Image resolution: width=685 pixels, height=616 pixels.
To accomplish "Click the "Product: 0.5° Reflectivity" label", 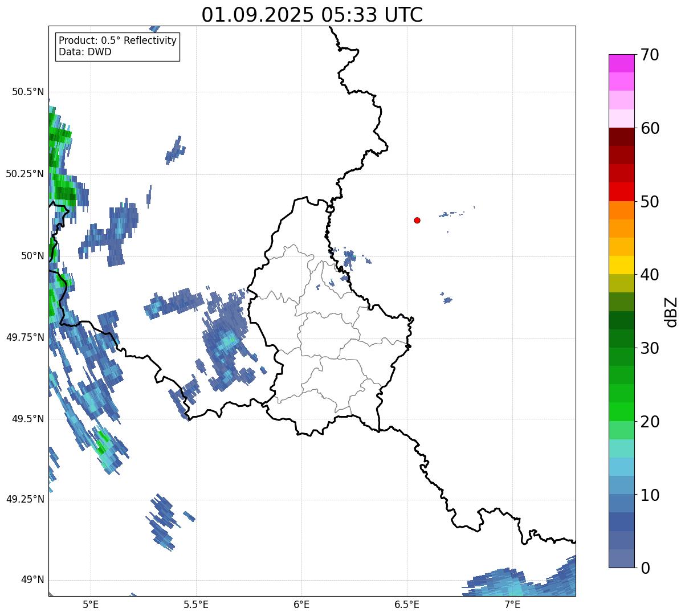I will click(117, 41).
